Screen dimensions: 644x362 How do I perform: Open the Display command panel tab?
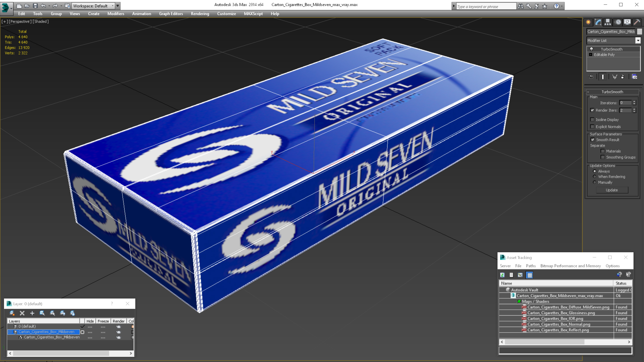pyautogui.click(x=627, y=22)
